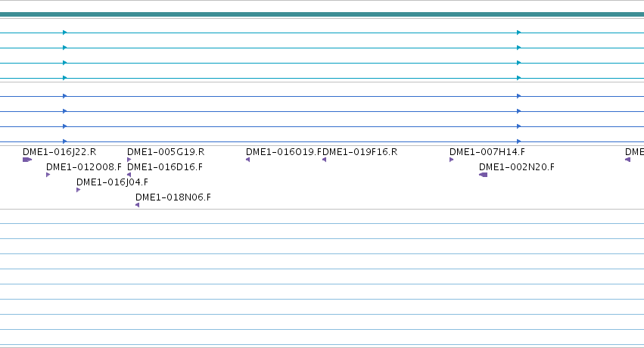This screenshot has width=644, height=348.
Task: Click the arrow glyph under DME1-016O19.F
Action: tap(247, 160)
